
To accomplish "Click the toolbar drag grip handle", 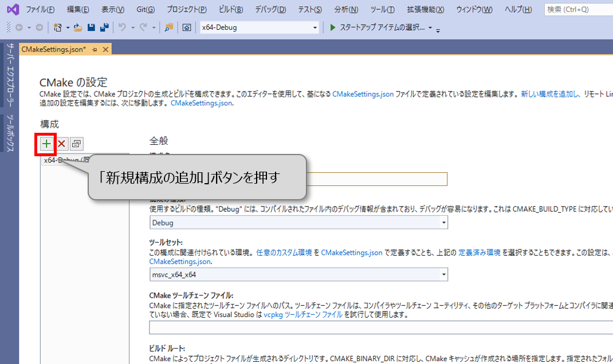I will 9,27.
